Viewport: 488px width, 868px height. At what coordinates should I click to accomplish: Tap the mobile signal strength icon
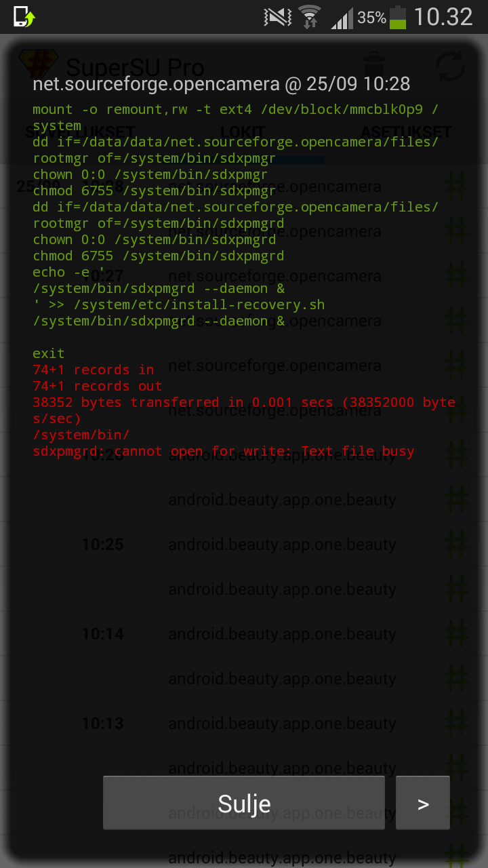click(342, 18)
